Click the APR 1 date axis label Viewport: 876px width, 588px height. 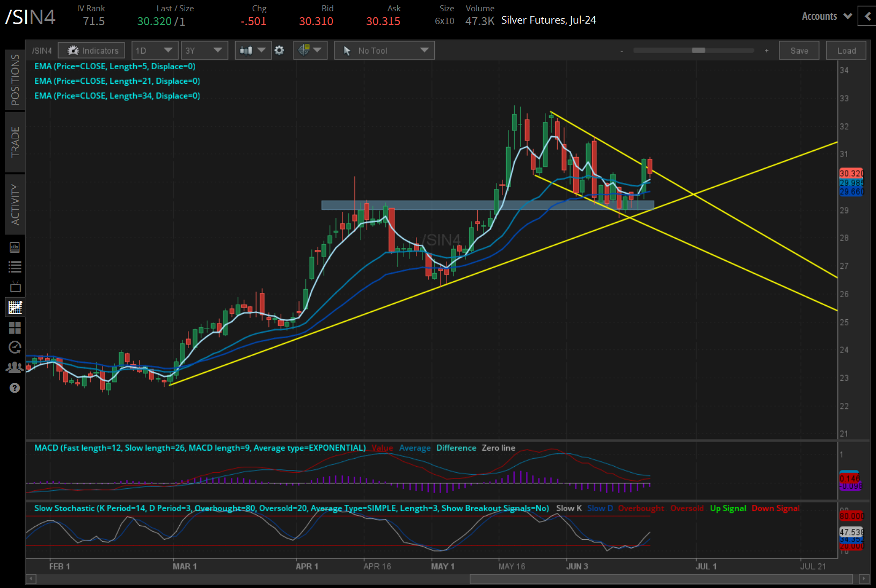click(307, 567)
